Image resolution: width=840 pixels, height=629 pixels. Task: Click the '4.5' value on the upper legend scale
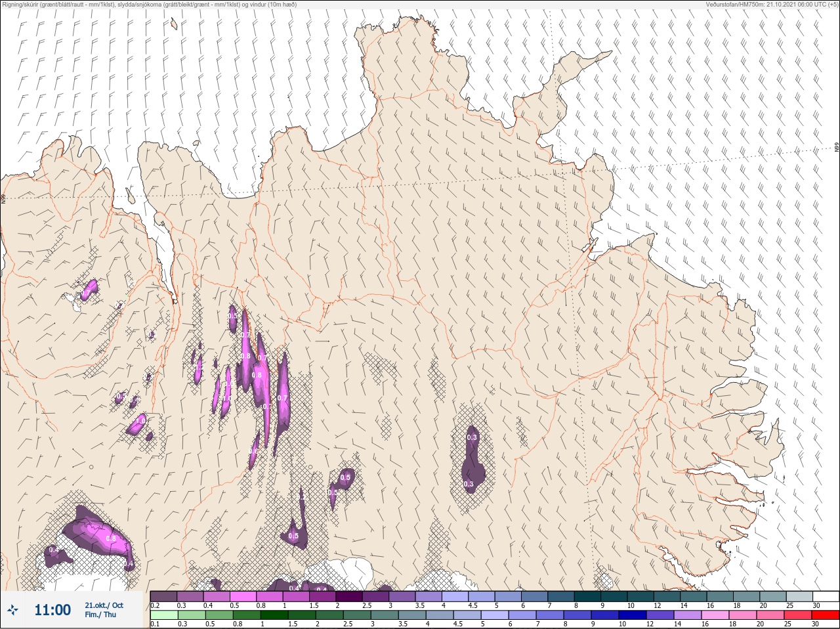(472, 605)
